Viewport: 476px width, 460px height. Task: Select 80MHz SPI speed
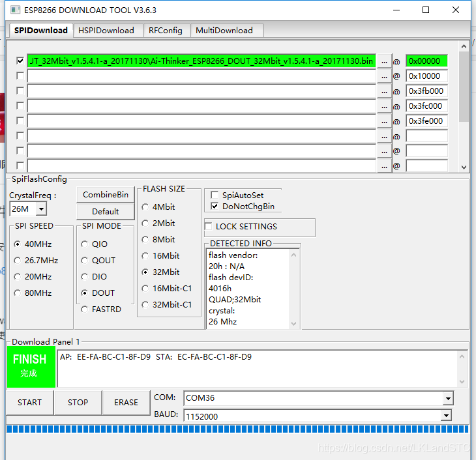tap(18, 293)
